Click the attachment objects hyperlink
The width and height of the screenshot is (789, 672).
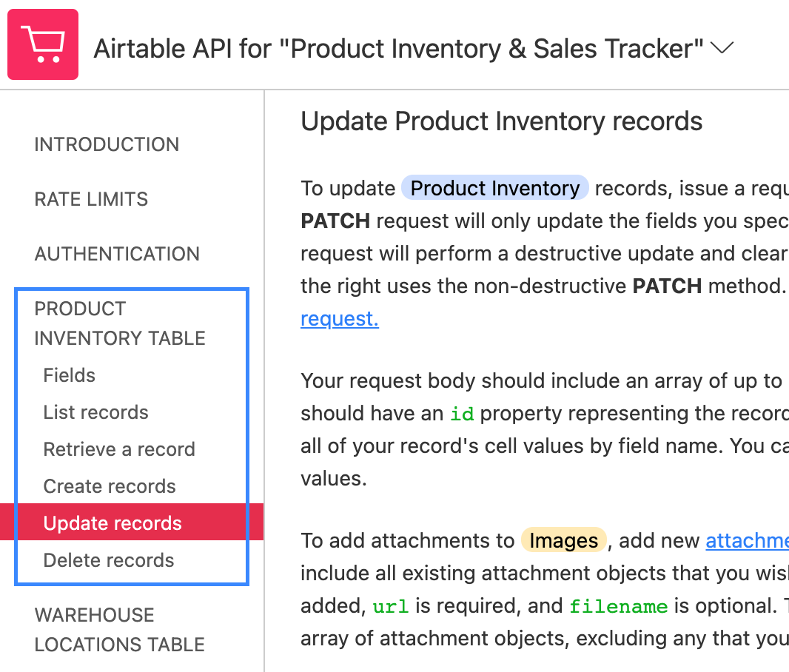746,541
